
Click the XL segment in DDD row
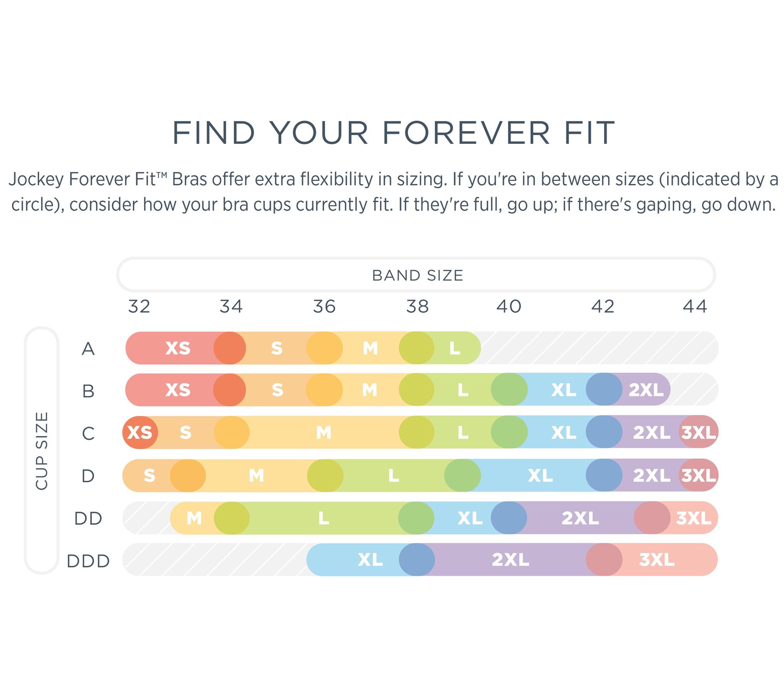tap(370, 559)
